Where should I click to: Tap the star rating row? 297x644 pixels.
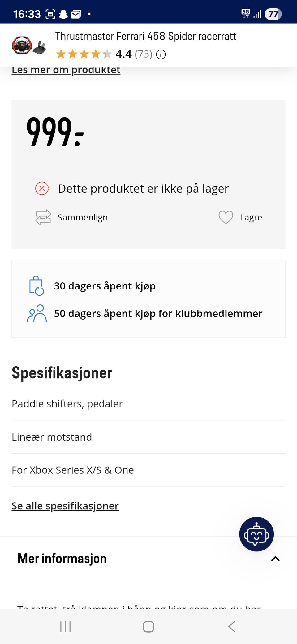[x=84, y=54]
